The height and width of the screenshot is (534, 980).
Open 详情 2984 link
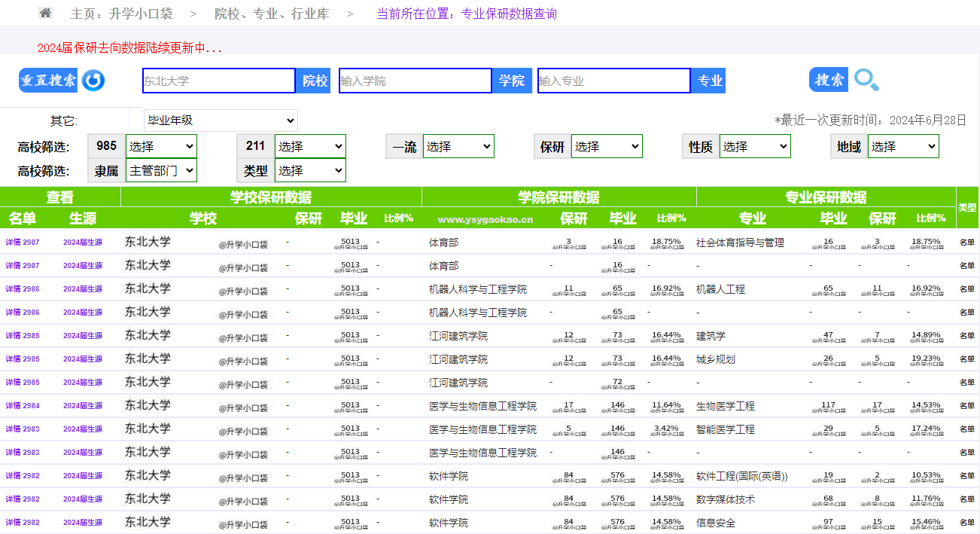click(23, 406)
